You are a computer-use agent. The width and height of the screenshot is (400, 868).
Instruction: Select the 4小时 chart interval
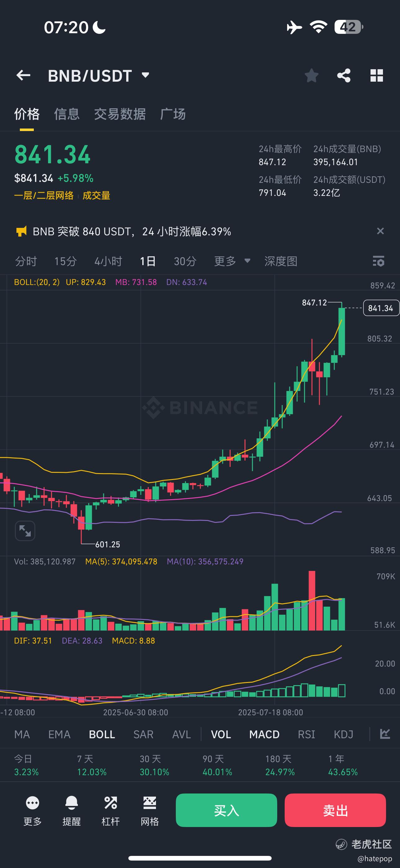pyautogui.click(x=108, y=261)
